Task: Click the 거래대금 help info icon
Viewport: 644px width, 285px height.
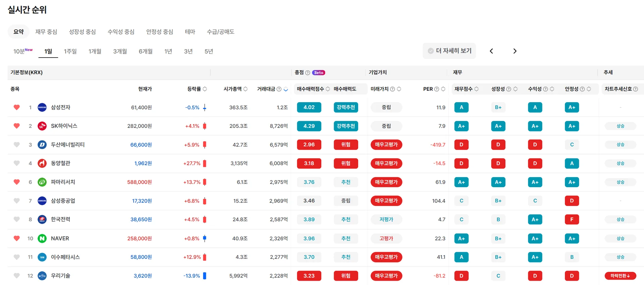Action: coord(279,89)
